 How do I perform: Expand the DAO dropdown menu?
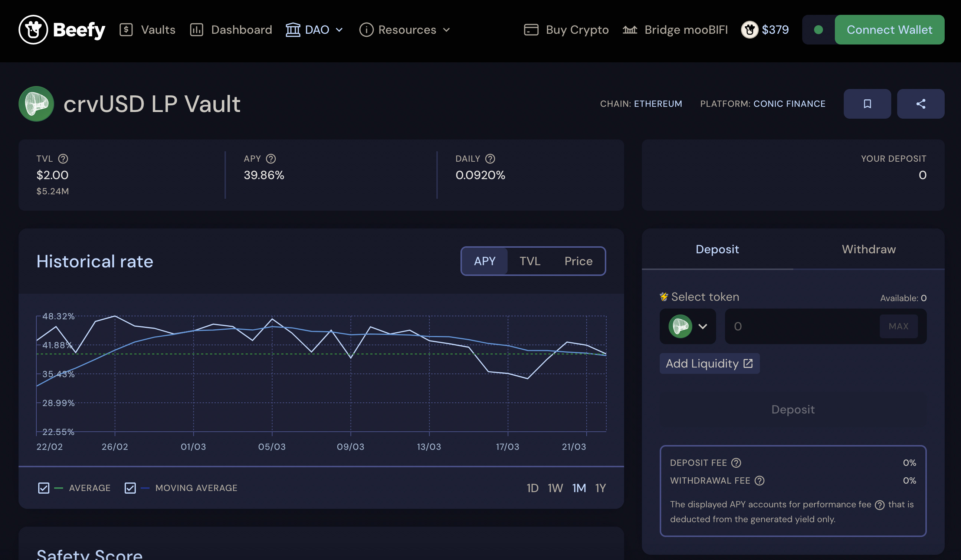point(315,30)
